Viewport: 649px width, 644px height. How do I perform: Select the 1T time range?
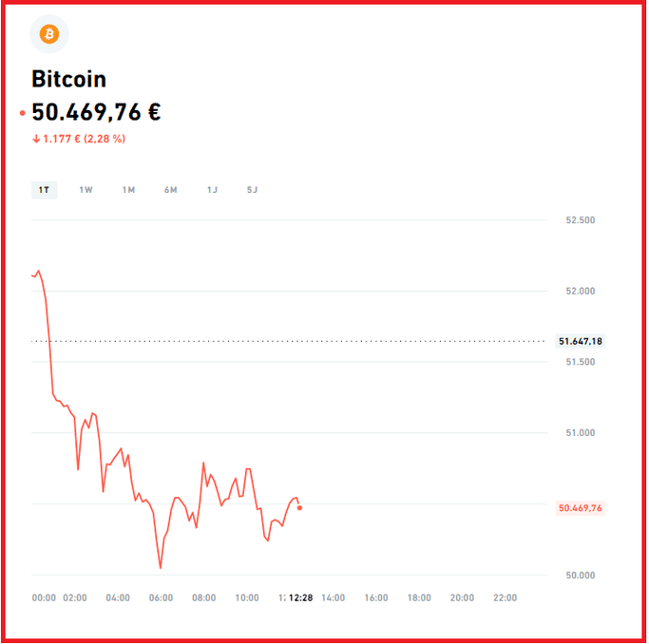click(x=44, y=190)
